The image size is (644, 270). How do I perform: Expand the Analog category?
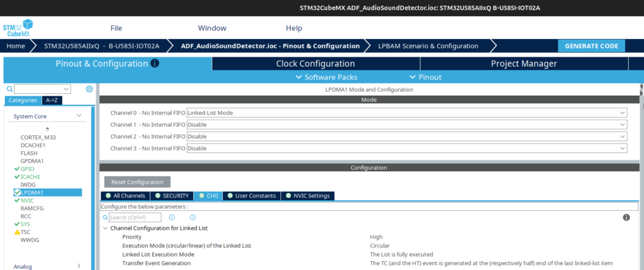tap(79, 266)
